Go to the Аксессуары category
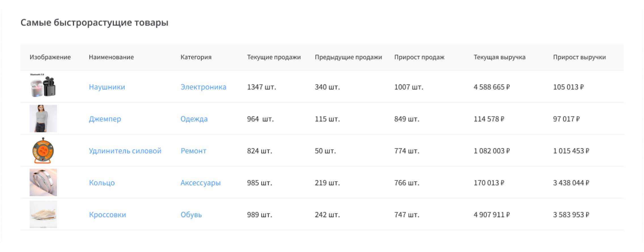 tap(200, 183)
